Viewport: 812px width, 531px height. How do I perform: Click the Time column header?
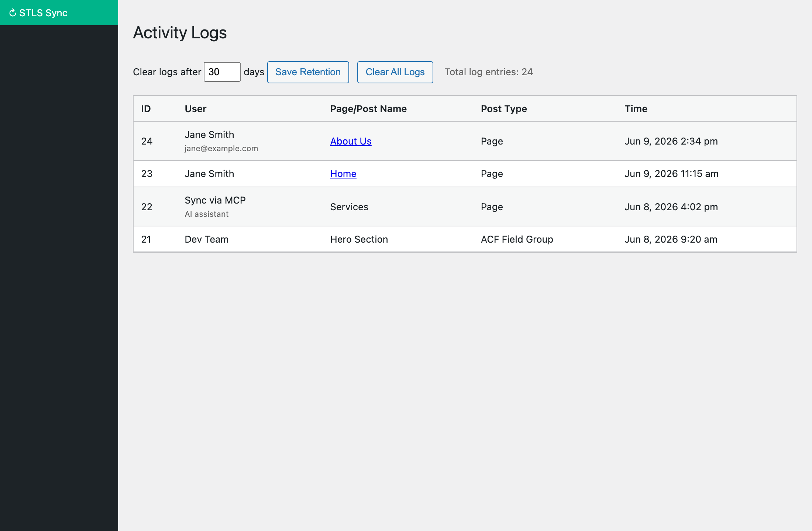(636, 109)
